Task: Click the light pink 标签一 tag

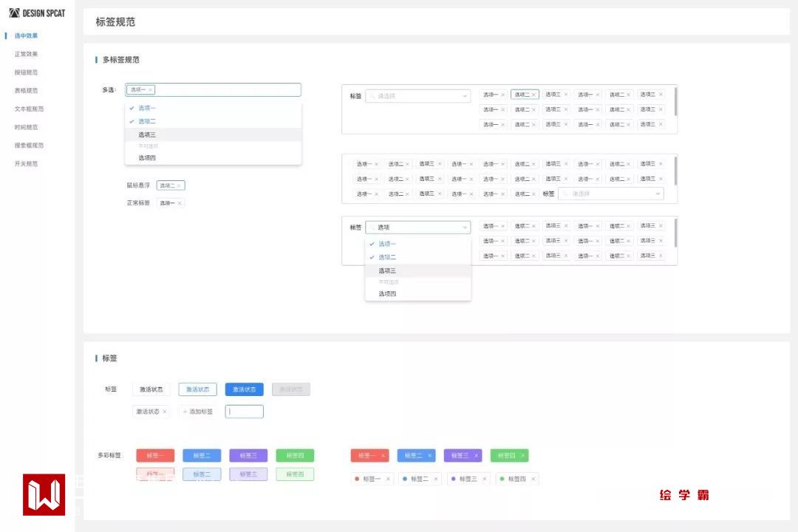Action: (155, 474)
